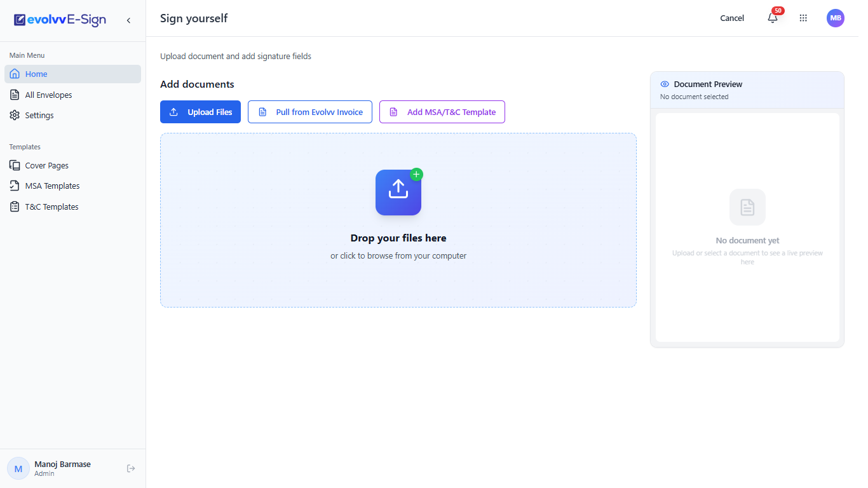Click the Home house icon
This screenshot has height=488, width=868.
15,74
